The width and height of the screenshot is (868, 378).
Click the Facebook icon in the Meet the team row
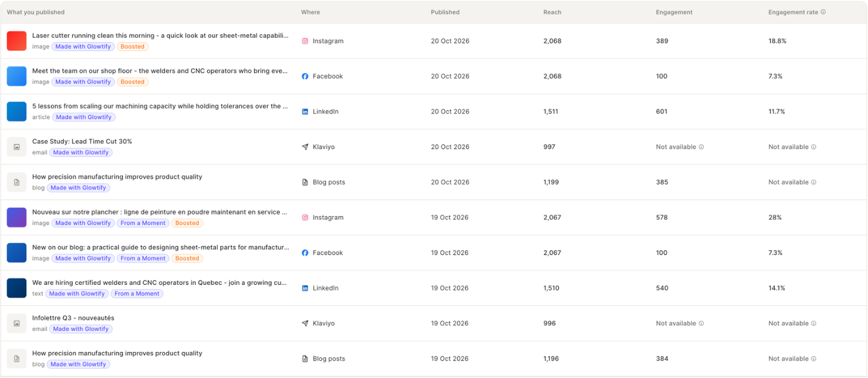point(305,76)
